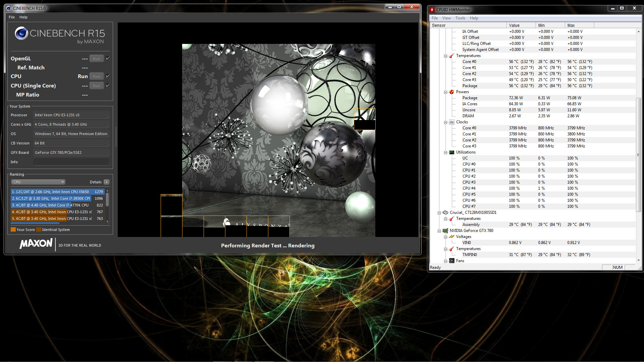Click the green graph icon beside Utilizations
The image size is (644, 362).
[x=451, y=152]
